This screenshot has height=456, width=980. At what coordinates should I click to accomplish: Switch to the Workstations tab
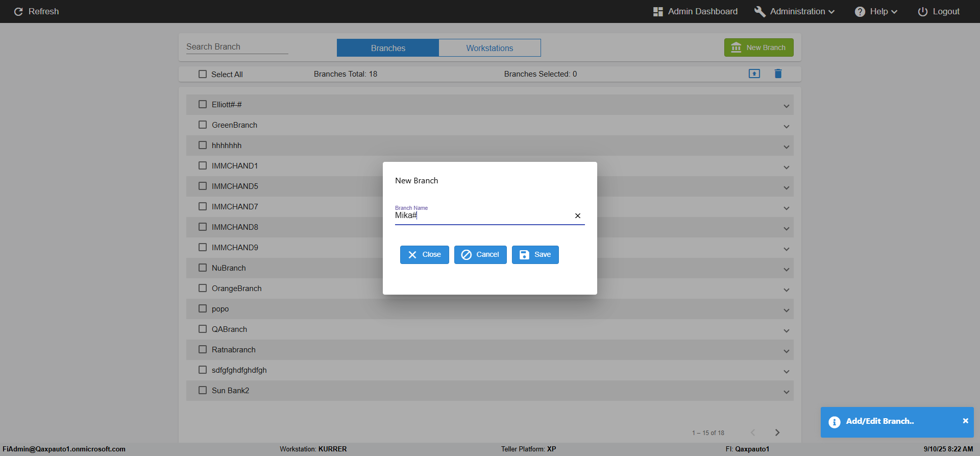pos(489,48)
